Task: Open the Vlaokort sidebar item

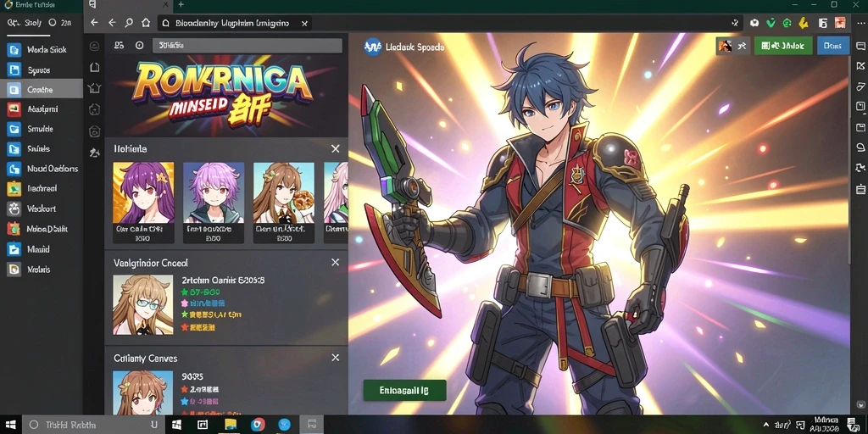Action: click(42, 209)
